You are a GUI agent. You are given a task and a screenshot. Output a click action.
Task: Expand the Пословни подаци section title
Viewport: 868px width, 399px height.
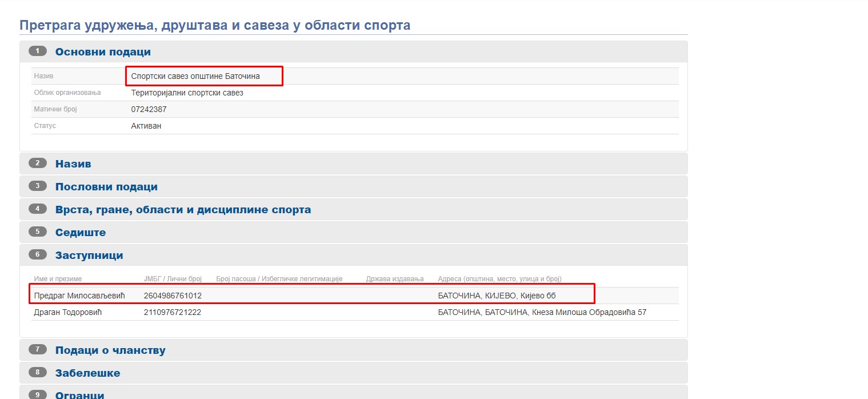106,187
